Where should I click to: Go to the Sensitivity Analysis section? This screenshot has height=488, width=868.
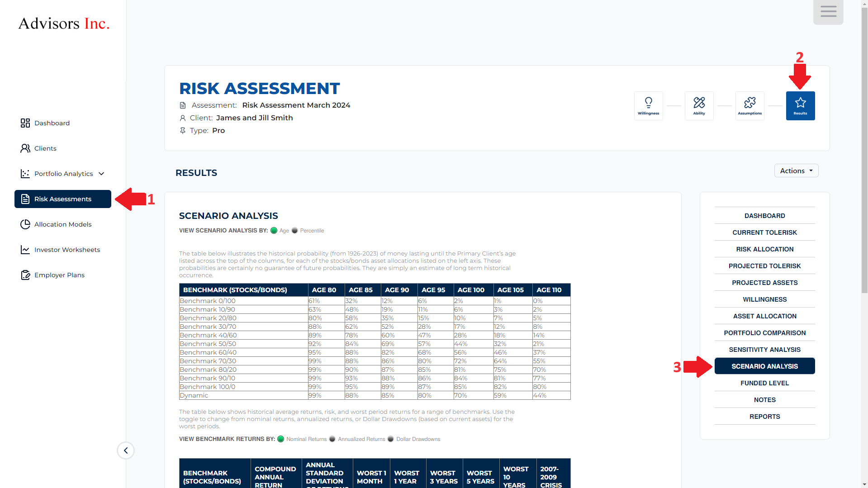coord(764,350)
